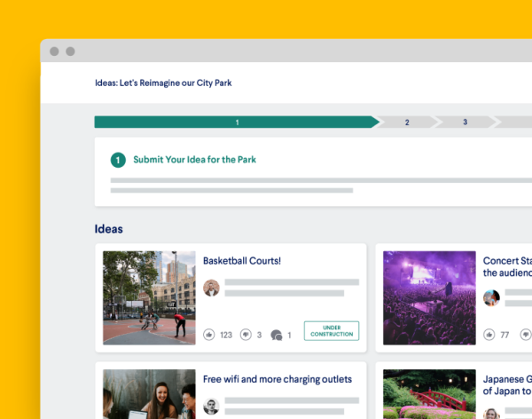Image resolution: width=532 pixels, height=419 pixels.
Task: Upvote the Concert Stage idea
Action: 489,335
